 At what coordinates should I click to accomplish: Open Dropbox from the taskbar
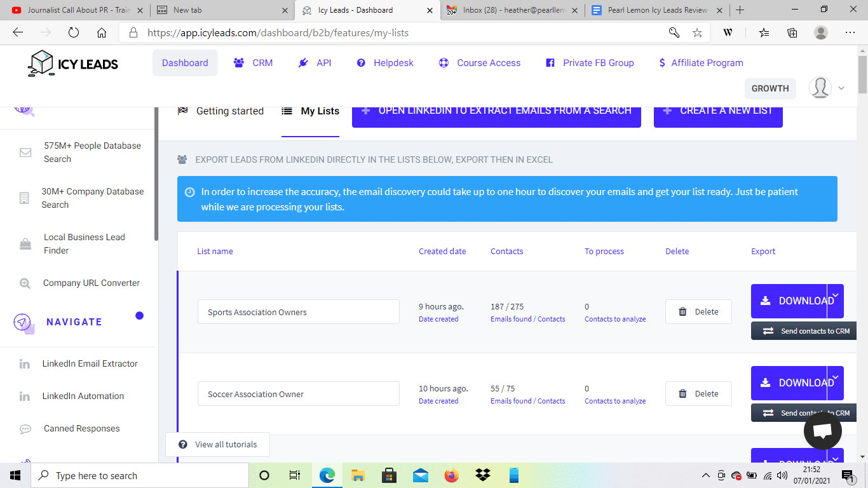(x=483, y=475)
